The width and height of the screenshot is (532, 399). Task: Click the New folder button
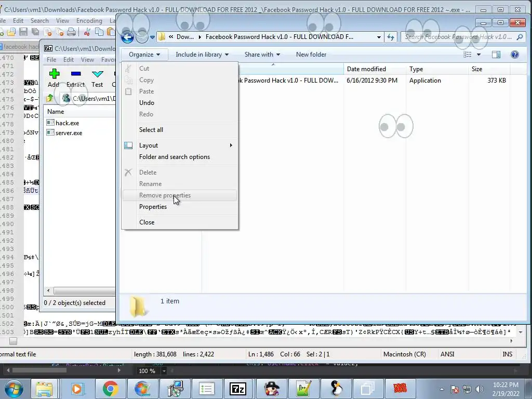[x=311, y=55]
